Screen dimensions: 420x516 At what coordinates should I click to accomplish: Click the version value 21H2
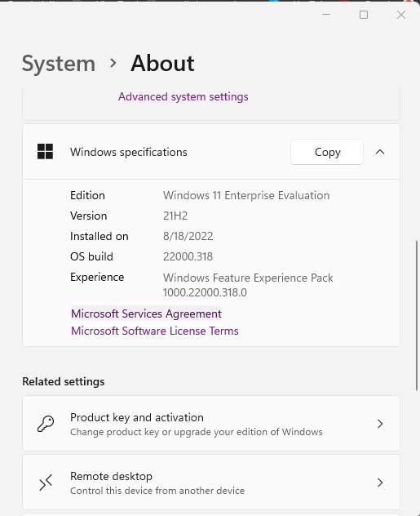click(175, 216)
